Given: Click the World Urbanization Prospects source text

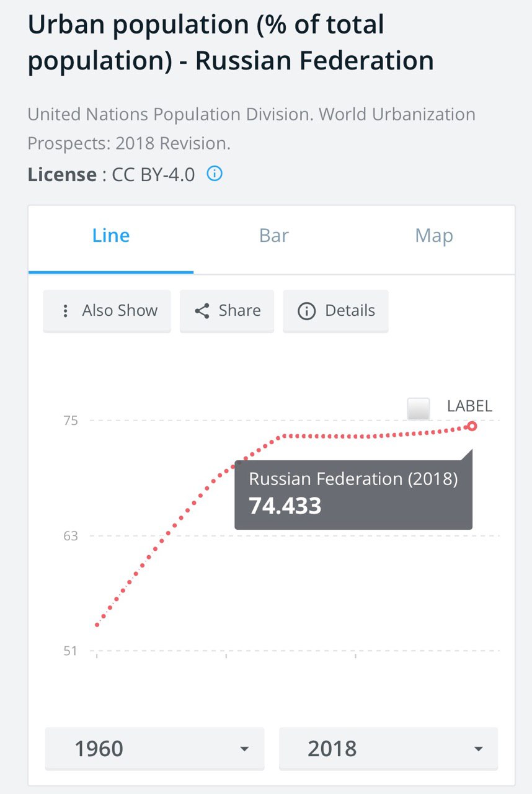Looking at the screenshot, I should [x=251, y=129].
